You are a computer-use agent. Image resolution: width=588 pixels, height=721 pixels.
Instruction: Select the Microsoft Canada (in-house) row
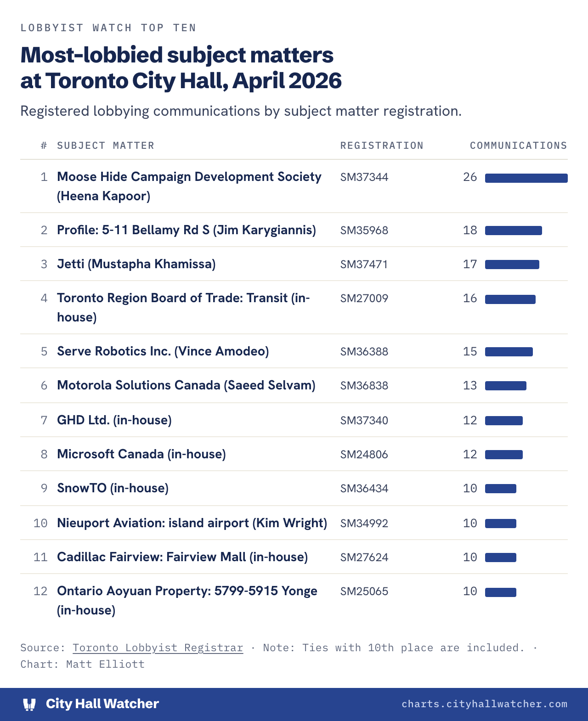point(294,454)
